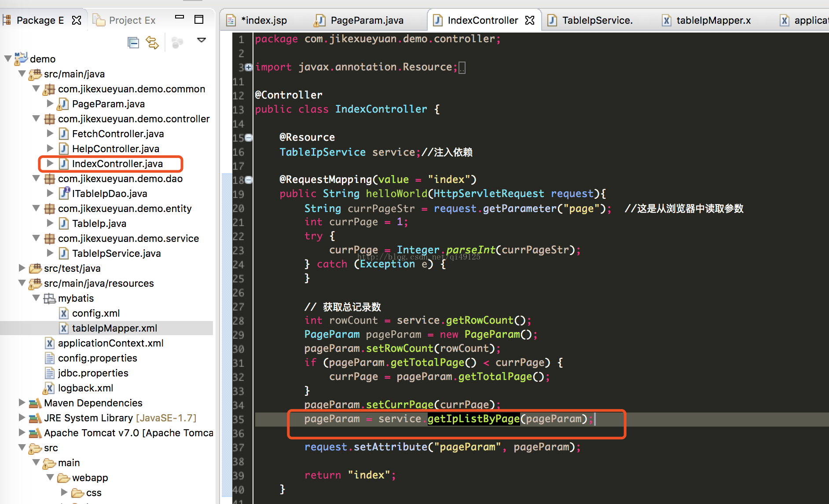Screen dimensions: 829x504
Task: Click the Collapse All icon in Package Explorer
Action: pos(133,43)
